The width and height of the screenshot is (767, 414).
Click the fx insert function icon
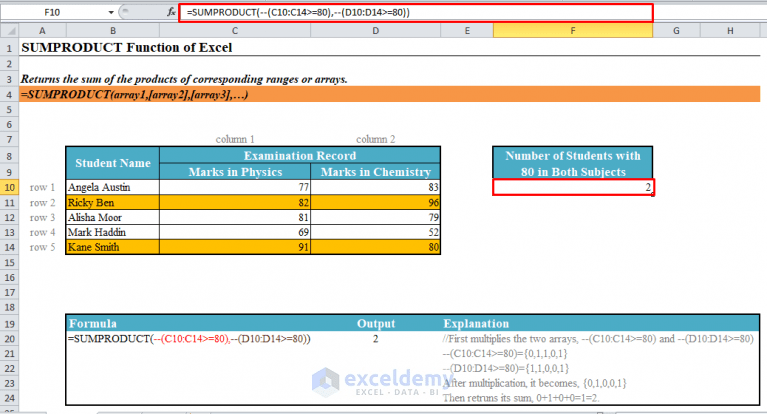pos(171,12)
